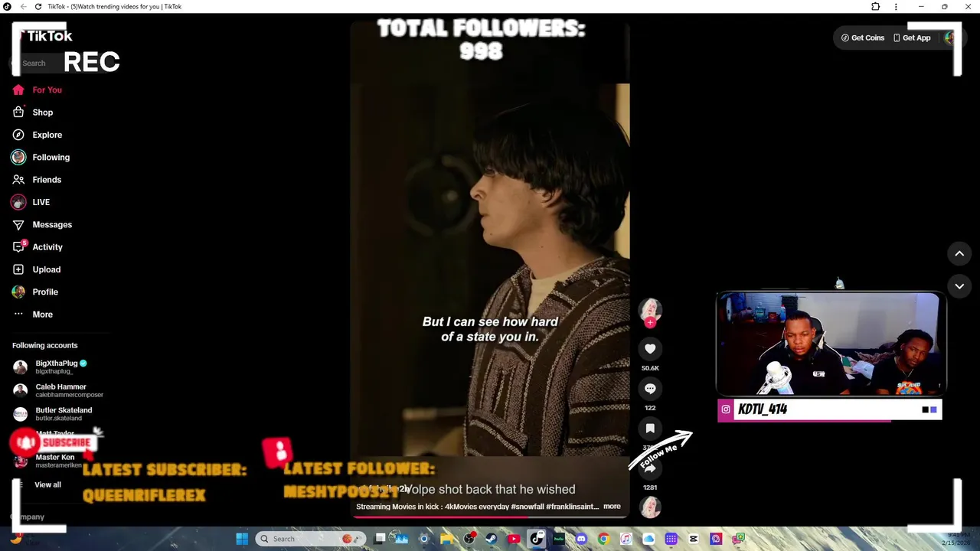Viewport: 980px width, 551px height.
Task: Open Settings gear from the taskbar
Action: (x=423, y=539)
